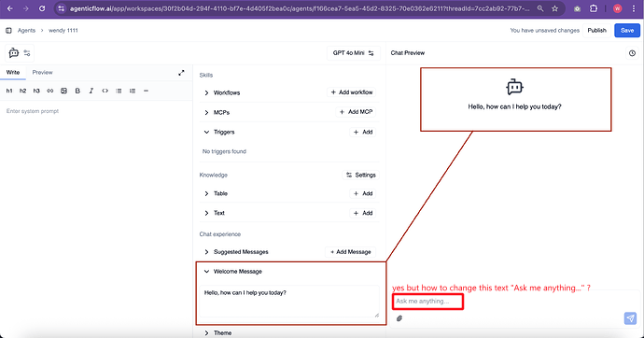Insert a link using the link icon

[x=50, y=91]
